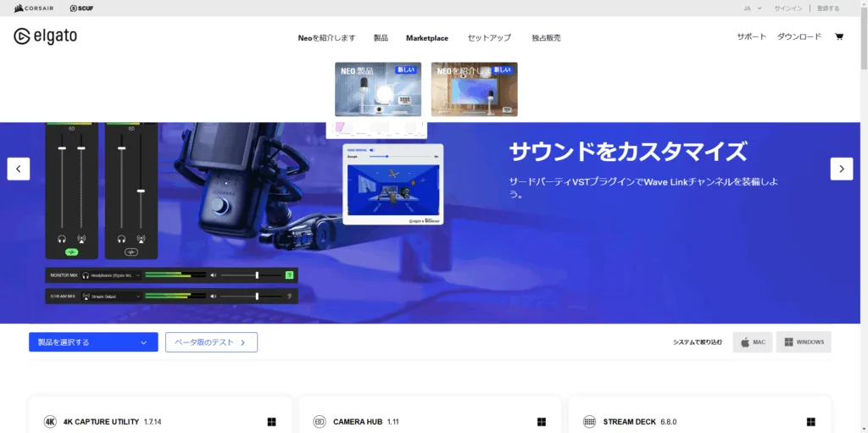This screenshot has width=868, height=433.
Task: Open the Neoを紹介します menu
Action: pyautogui.click(x=326, y=38)
